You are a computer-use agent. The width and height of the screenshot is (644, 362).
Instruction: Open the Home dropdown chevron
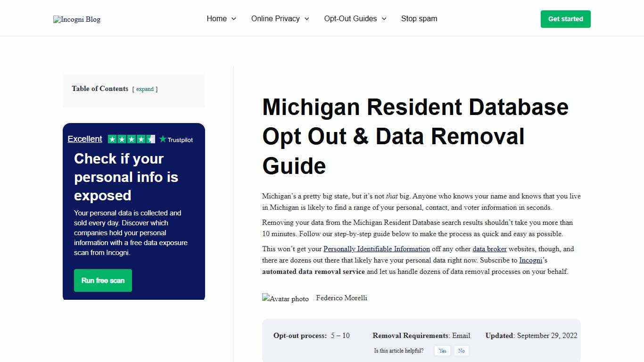(x=234, y=19)
